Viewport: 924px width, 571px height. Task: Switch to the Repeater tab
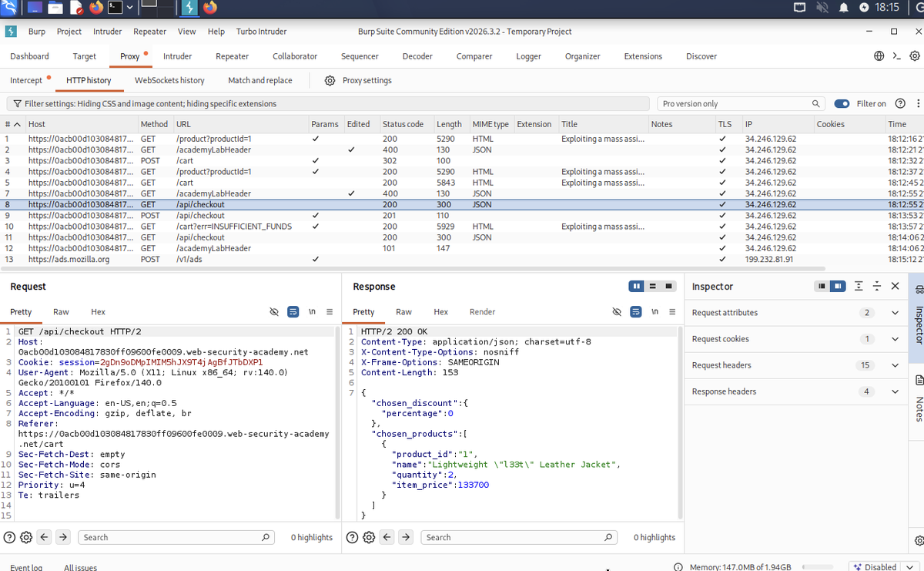click(232, 56)
